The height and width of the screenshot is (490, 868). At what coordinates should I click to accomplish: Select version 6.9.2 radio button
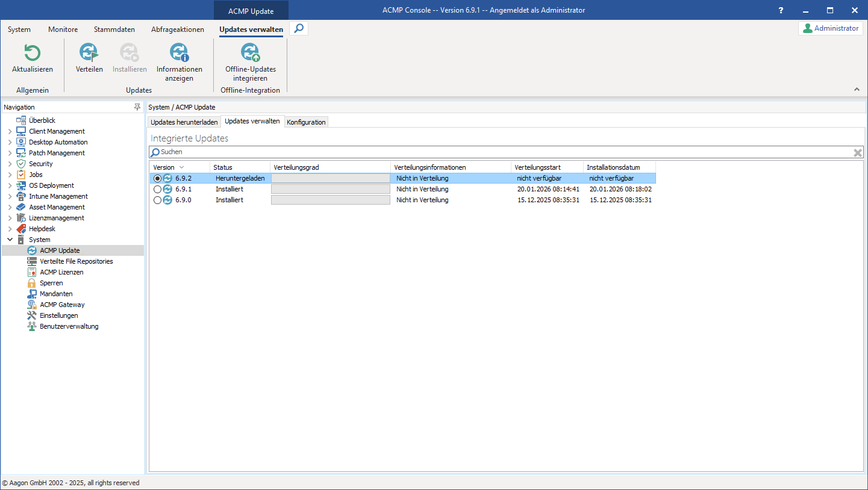[157, 178]
